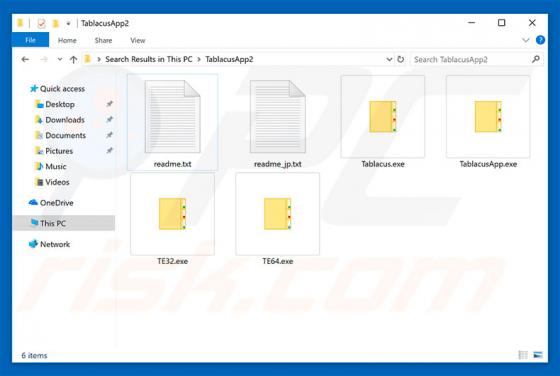Open the View ribbon tab
This screenshot has width=560, height=376.
138,40
